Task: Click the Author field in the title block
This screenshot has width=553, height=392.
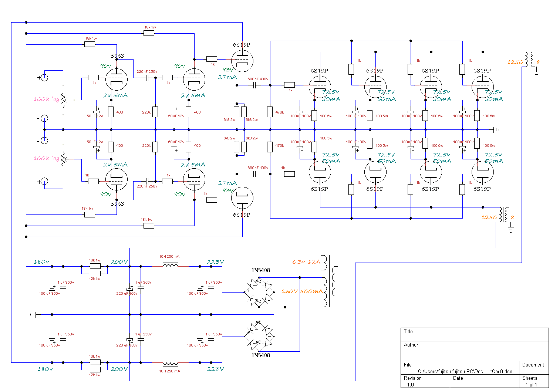Action: coord(475,351)
